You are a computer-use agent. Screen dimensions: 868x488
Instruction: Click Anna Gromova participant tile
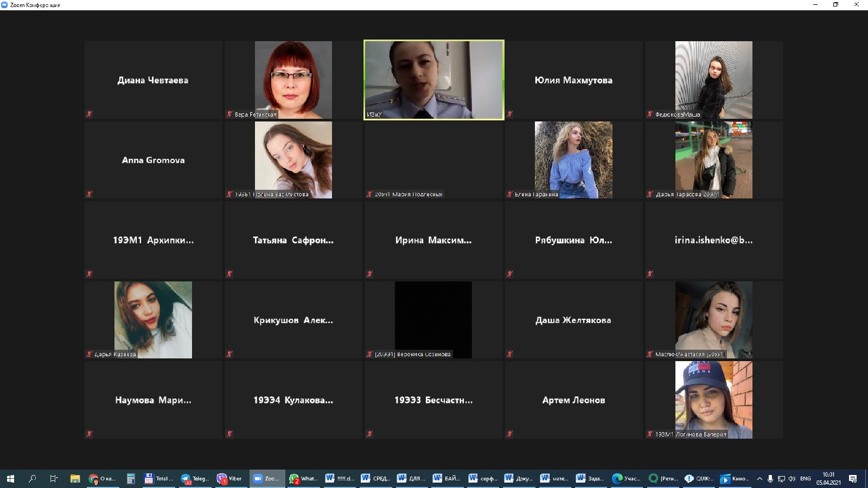[x=153, y=160]
